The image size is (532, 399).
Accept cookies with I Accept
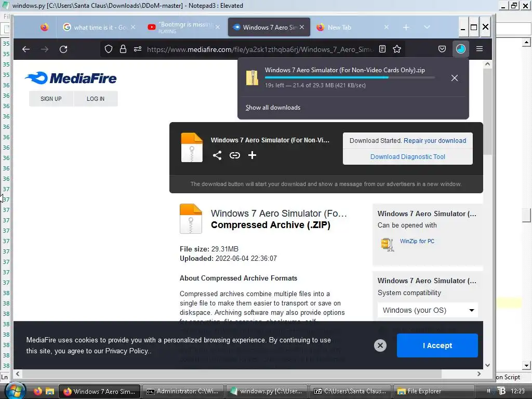pyautogui.click(x=437, y=345)
